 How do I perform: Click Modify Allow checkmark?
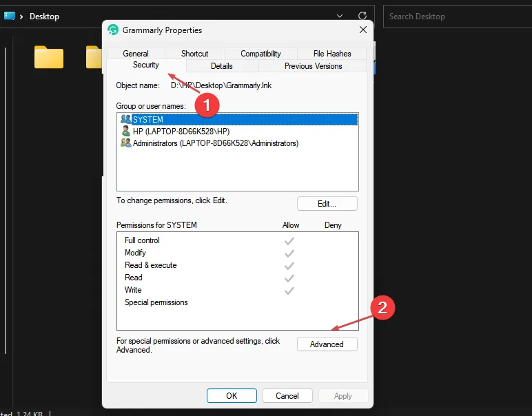coord(289,253)
